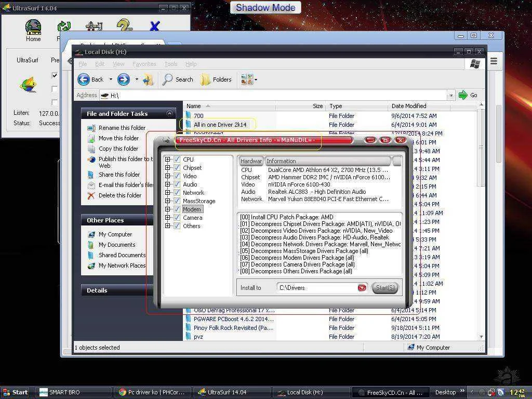Switch to Pc driver ko Chrome taskbar item
The image size is (532, 399).
[152, 392]
